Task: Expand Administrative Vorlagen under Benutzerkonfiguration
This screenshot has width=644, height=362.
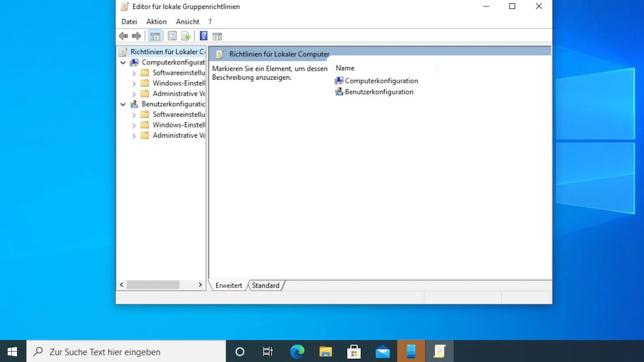Action: coord(134,136)
